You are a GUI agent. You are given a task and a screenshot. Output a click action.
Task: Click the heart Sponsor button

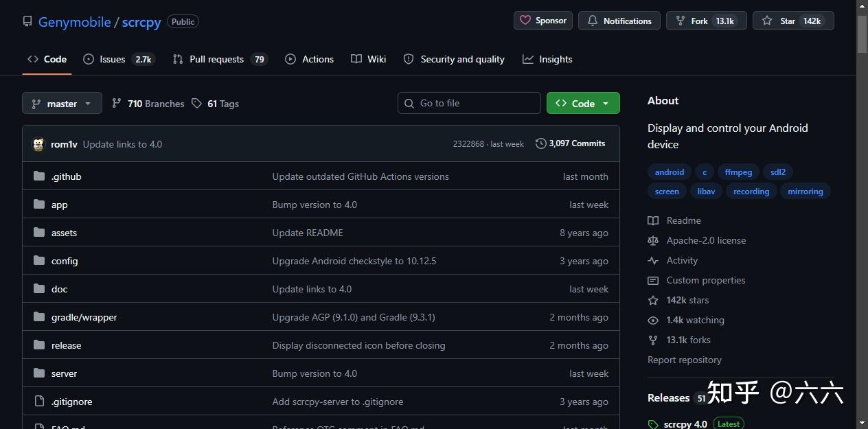click(543, 21)
